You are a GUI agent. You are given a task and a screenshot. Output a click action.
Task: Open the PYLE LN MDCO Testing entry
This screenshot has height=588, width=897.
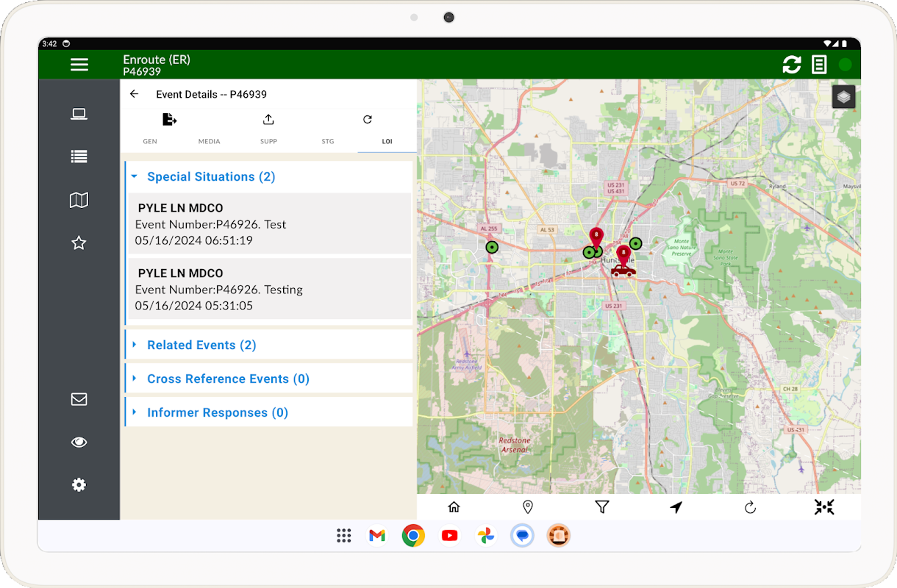click(269, 289)
